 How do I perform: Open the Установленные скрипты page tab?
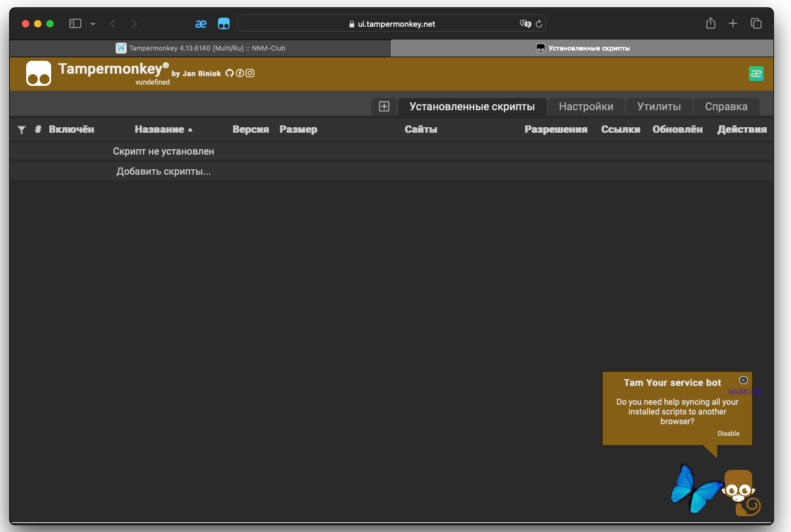tap(473, 107)
